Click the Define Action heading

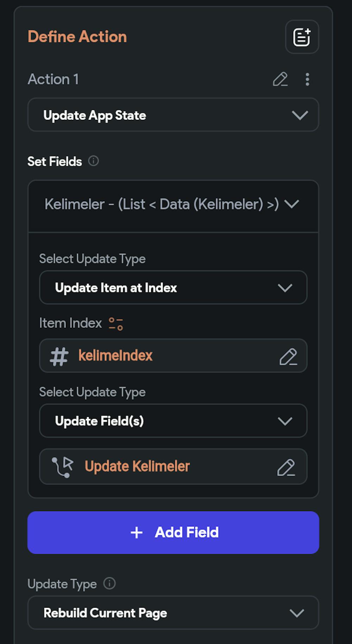point(77,37)
